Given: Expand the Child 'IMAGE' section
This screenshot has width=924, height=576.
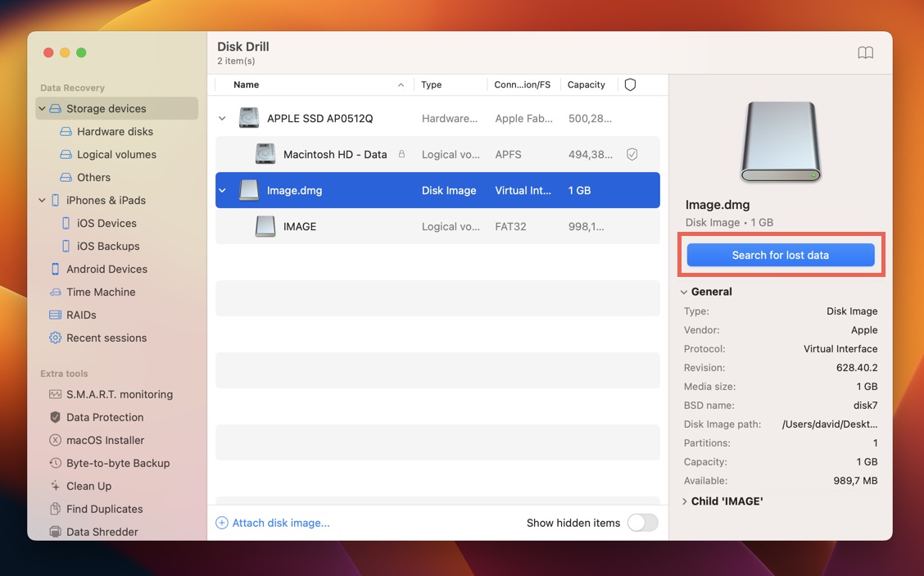Looking at the screenshot, I should 684,501.
